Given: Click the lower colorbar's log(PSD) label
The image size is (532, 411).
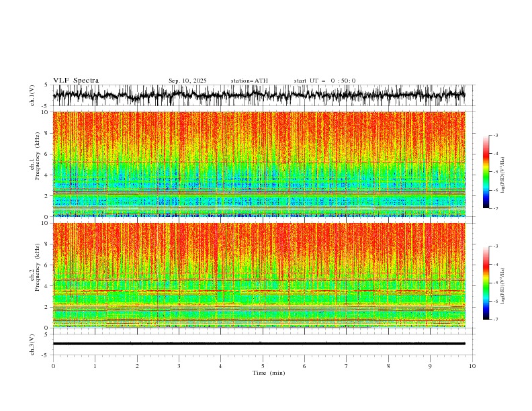Looking at the screenshot, I should pyautogui.click(x=502, y=286).
